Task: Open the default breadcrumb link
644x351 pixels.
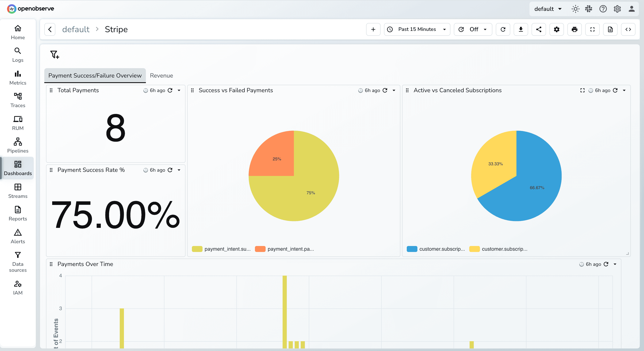Action: point(76,29)
